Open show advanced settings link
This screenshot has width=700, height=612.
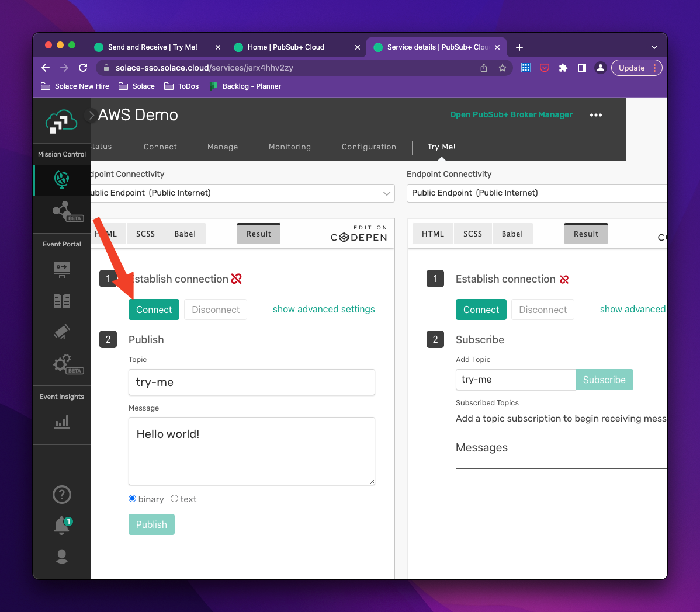pos(324,309)
